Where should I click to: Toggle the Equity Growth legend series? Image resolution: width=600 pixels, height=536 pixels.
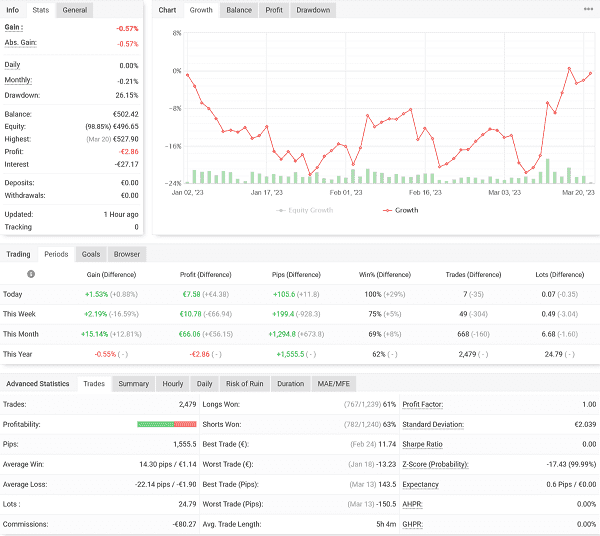click(x=305, y=210)
